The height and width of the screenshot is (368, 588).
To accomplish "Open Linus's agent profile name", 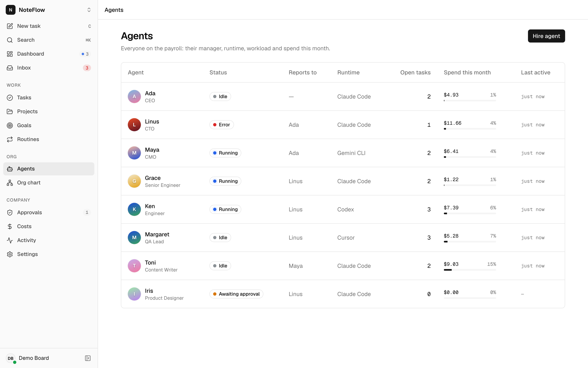I will pos(152,121).
